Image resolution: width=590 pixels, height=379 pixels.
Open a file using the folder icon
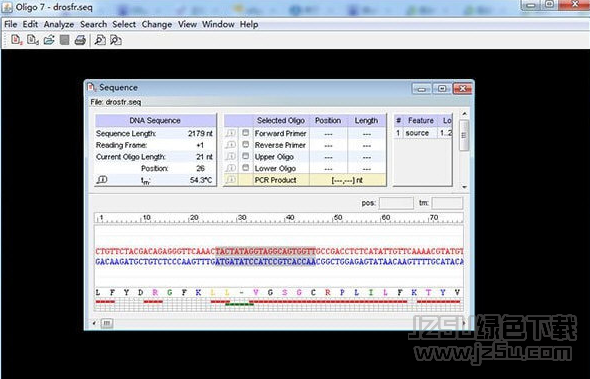[49, 40]
